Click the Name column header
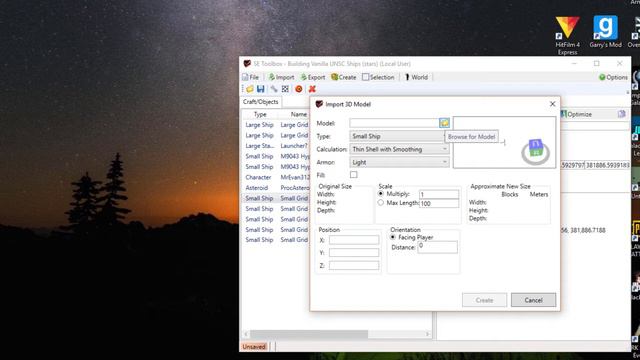 tap(298, 114)
